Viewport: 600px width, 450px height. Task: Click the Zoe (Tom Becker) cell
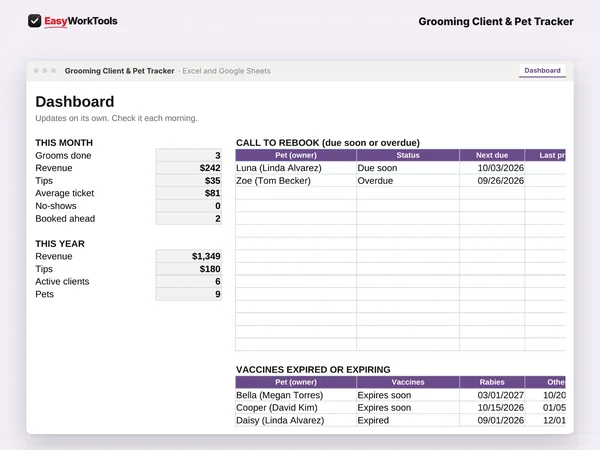point(296,181)
